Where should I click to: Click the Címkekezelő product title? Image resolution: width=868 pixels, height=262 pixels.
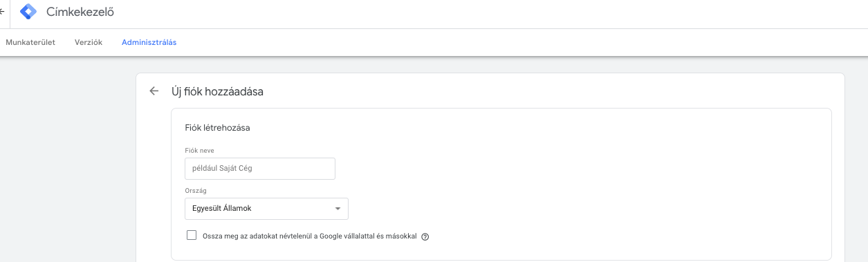[x=80, y=11]
